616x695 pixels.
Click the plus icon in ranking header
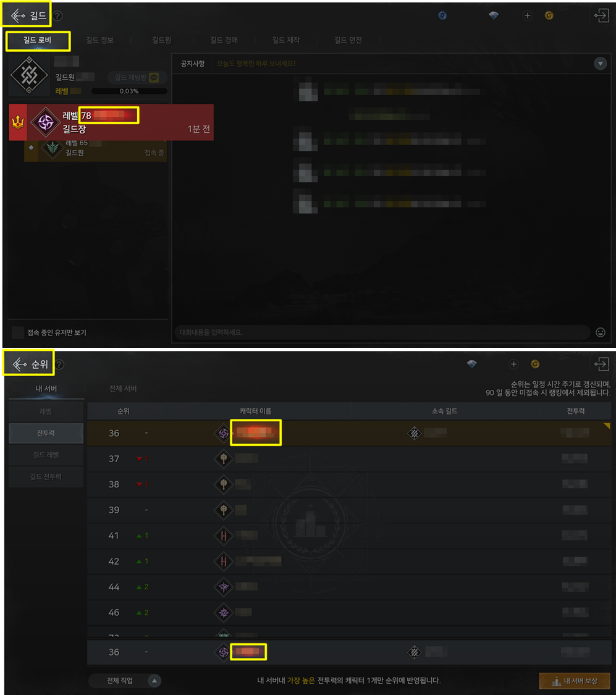pyautogui.click(x=513, y=364)
